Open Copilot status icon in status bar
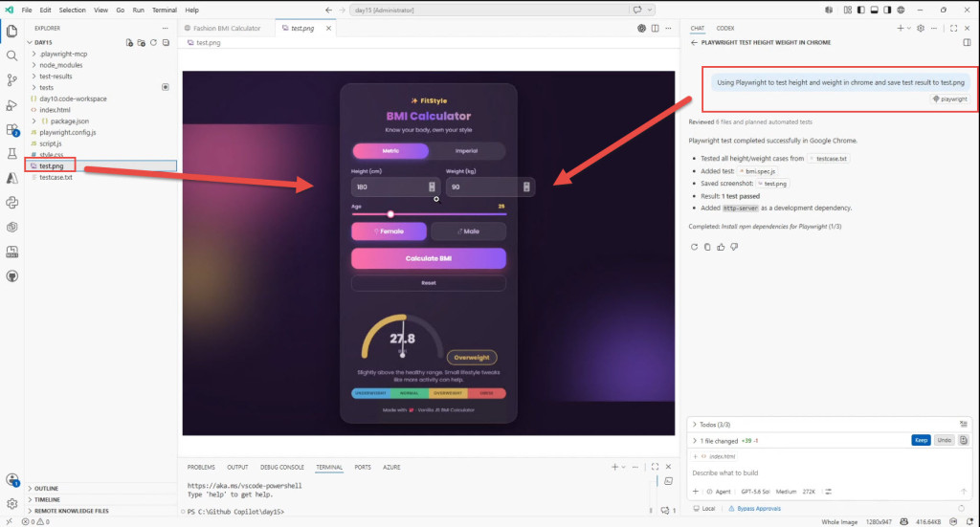The width and height of the screenshot is (980, 527). [903, 521]
